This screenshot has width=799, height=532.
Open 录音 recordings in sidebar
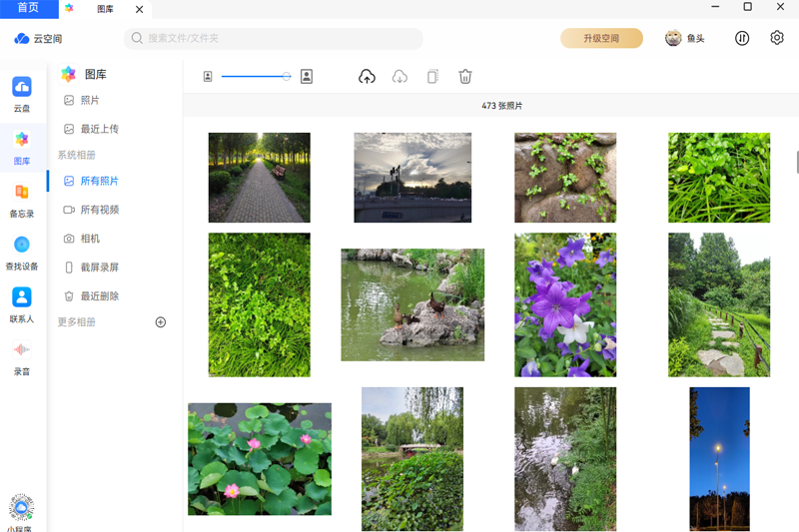22,357
